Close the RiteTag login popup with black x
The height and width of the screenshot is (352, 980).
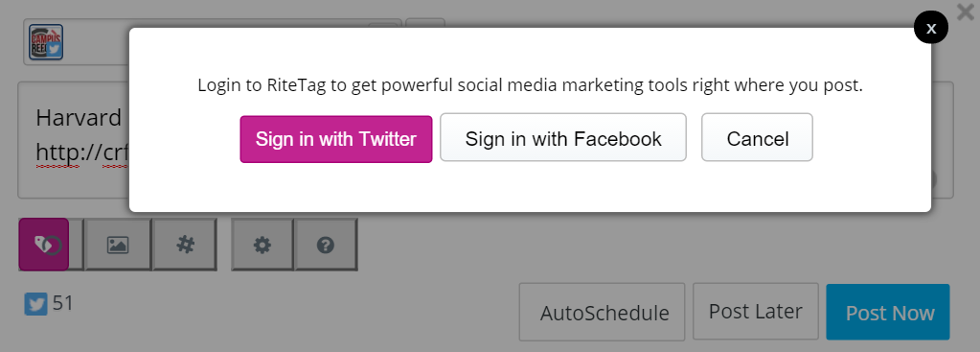tap(930, 28)
